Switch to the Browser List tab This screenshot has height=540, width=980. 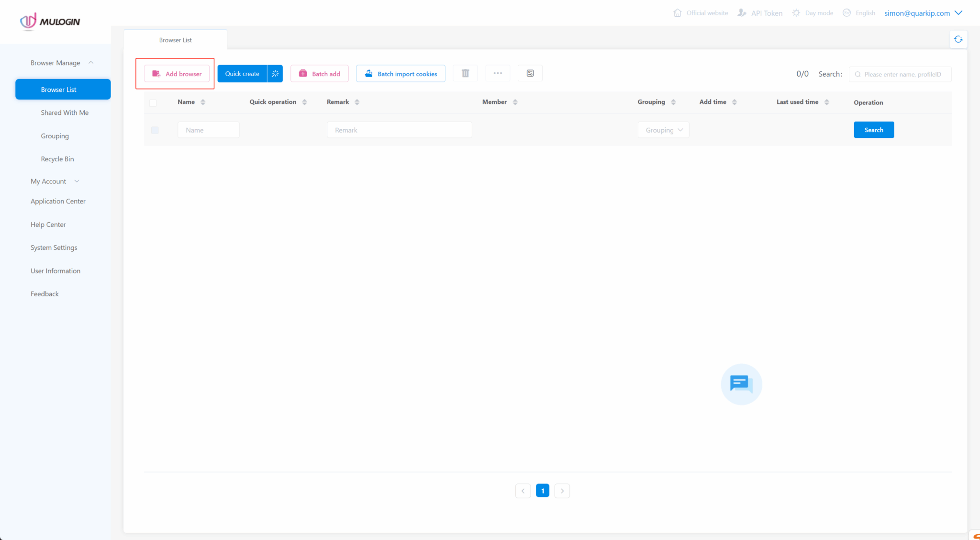point(175,40)
